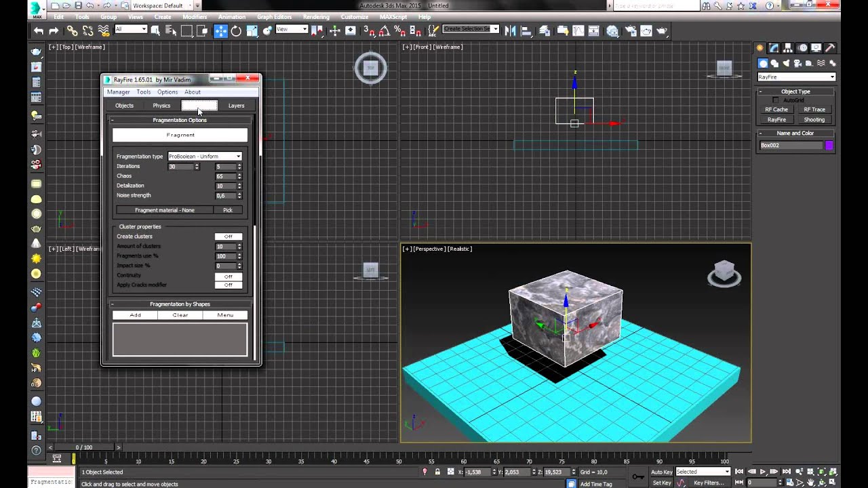The image size is (868, 488).
Task: Collapse the Name and Color rollout
Action: (795, 134)
